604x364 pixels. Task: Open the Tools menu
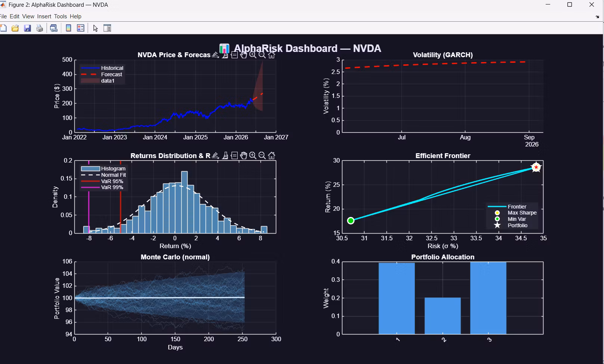click(x=61, y=16)
